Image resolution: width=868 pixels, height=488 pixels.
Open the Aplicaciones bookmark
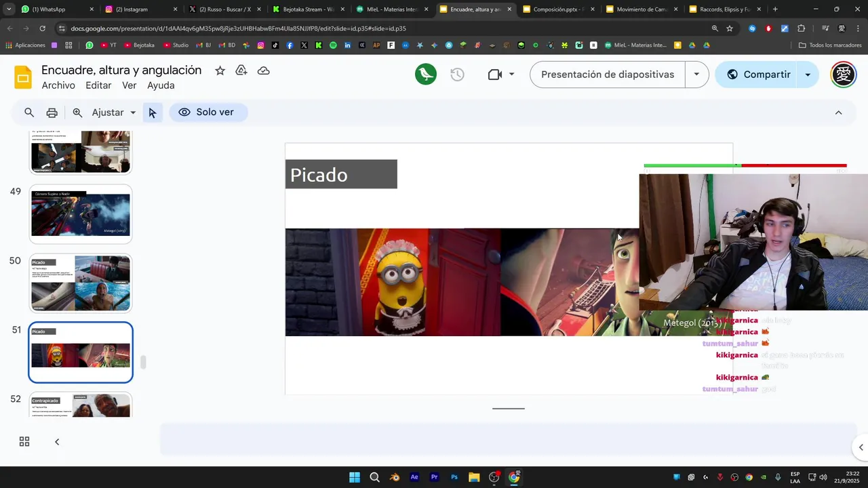[x=25, y=45]
